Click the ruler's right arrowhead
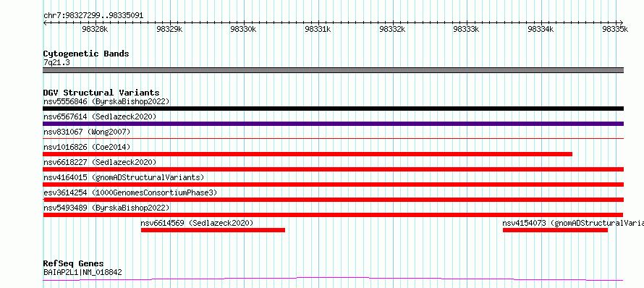644x288 pixels. (x=622, y=22)
